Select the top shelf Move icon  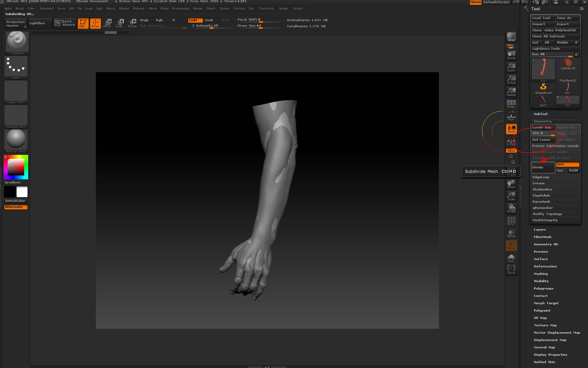pos(107,23)
